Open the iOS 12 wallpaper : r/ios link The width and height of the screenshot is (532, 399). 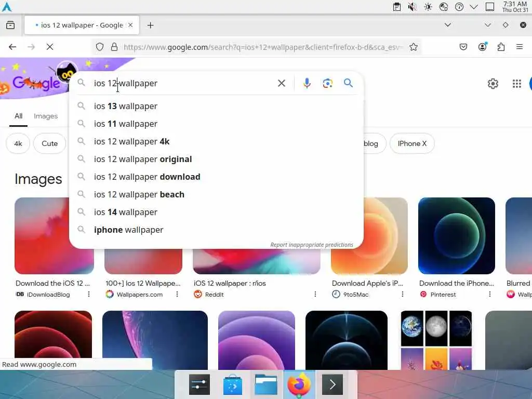click(230, 283)
